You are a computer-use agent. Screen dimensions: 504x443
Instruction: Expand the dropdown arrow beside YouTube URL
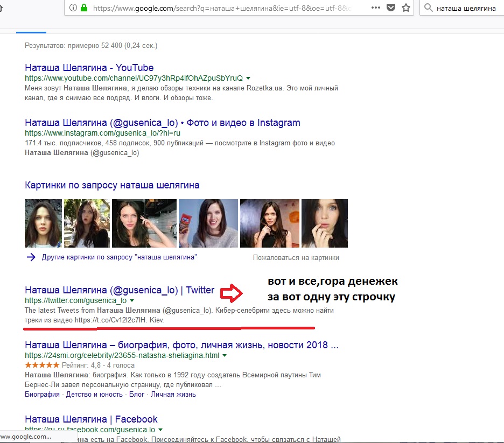pos(248,78)
